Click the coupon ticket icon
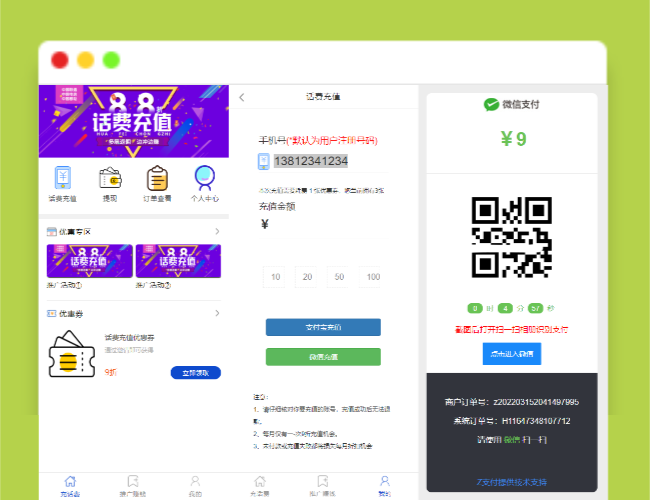Image resolution: width=650 pixels, height=500 pixels. tap(72, 354)
